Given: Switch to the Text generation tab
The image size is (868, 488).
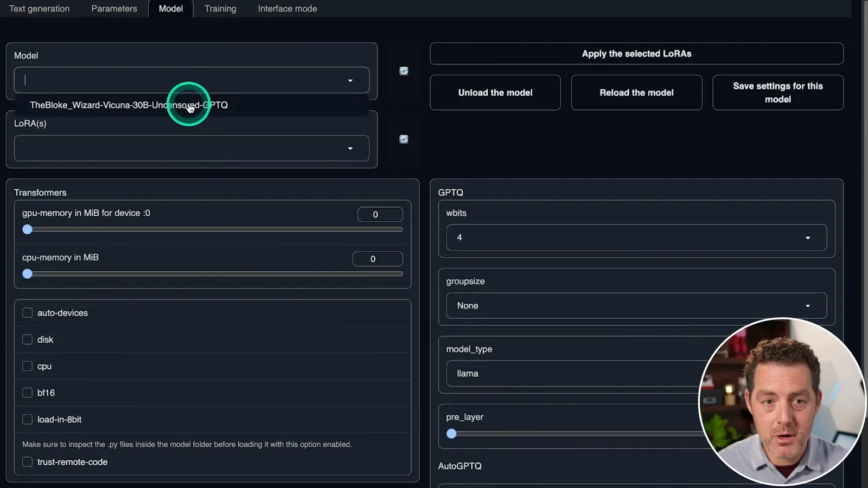Looking at the screenshot, I should (x=39, y=9).
